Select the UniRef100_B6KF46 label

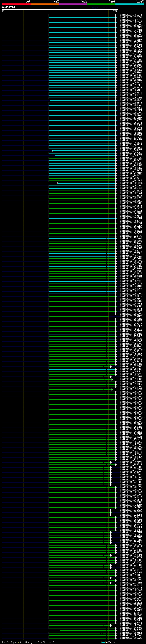pos(131,181)
